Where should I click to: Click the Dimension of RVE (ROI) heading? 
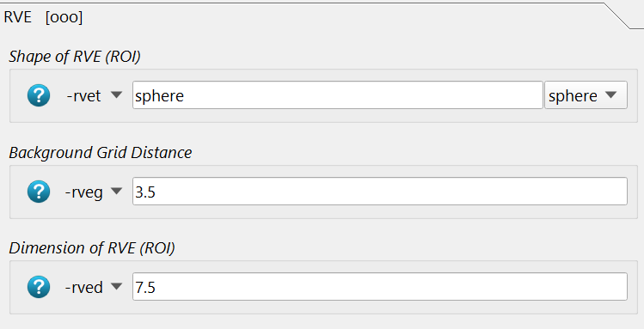pyautogui.click(x=92, y=248)
